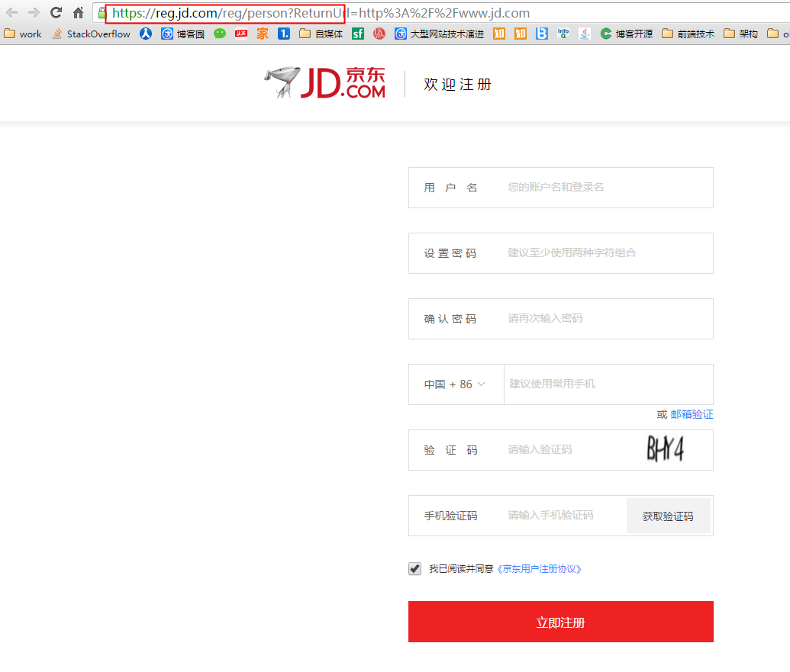790x672 pixels.
Task: Reload the page with the refresh icon
Action: point(56,12)
